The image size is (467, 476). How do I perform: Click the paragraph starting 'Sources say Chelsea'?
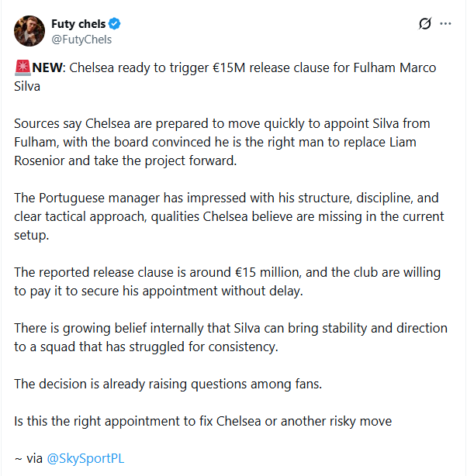coord(221,140)
